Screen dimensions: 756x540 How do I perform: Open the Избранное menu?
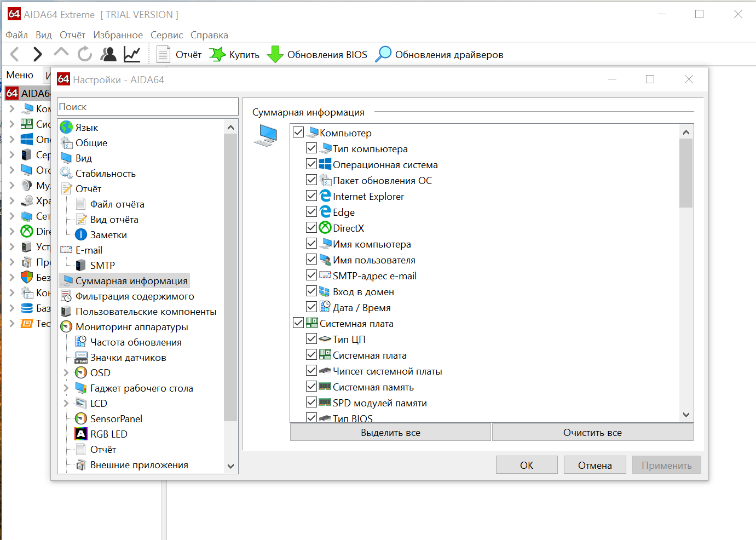(x=118, y=35)
